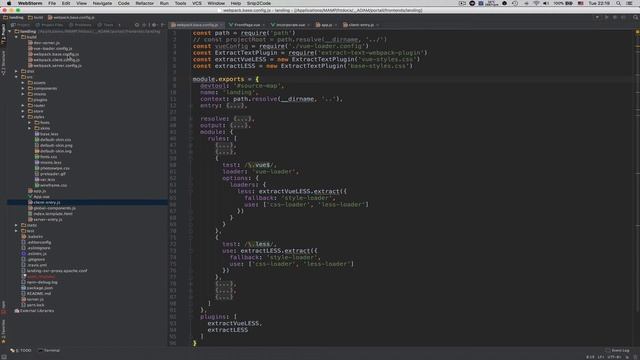
Task: Select preloader.gif file
Action: [x=50, y=174]
